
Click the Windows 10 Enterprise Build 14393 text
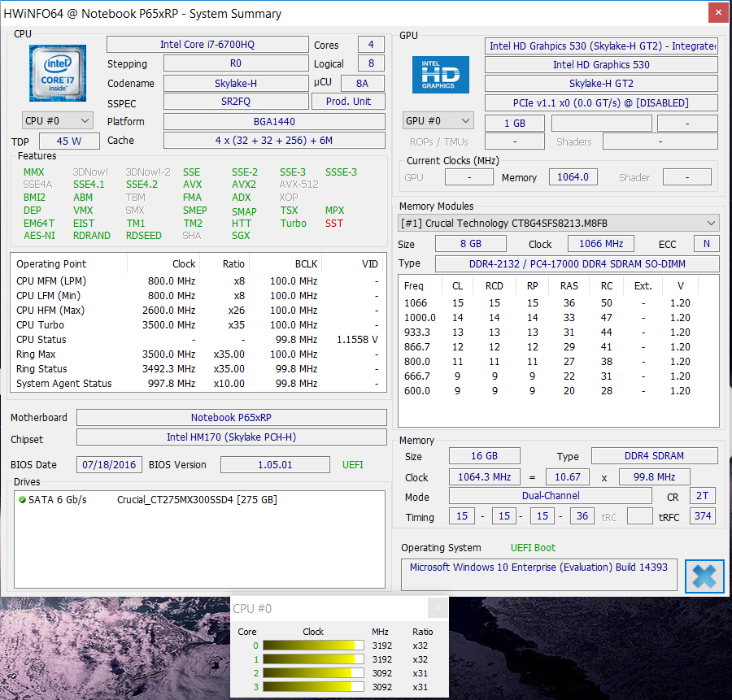(538, 567)
